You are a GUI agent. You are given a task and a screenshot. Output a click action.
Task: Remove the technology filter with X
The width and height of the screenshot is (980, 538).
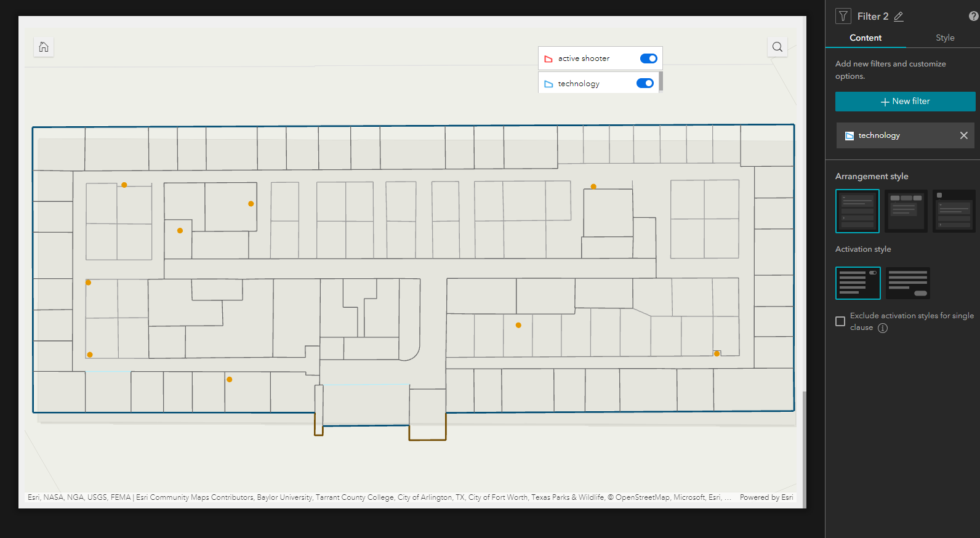pos(964,135)
